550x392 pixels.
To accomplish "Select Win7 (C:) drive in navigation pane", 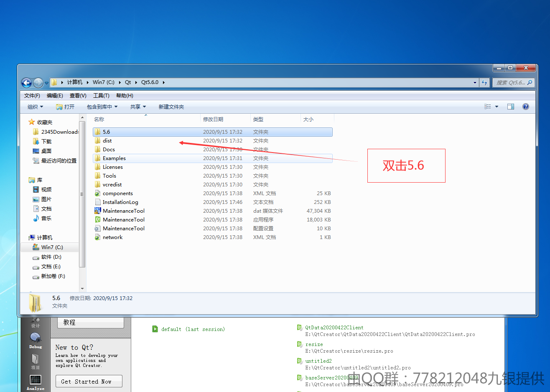I will pyautogui.click(x=50, y=247).
